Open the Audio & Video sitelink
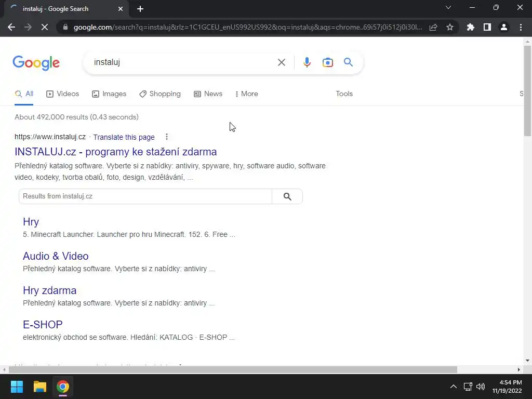The height and width of the screenshot is (399, 532). pos(56,256)
